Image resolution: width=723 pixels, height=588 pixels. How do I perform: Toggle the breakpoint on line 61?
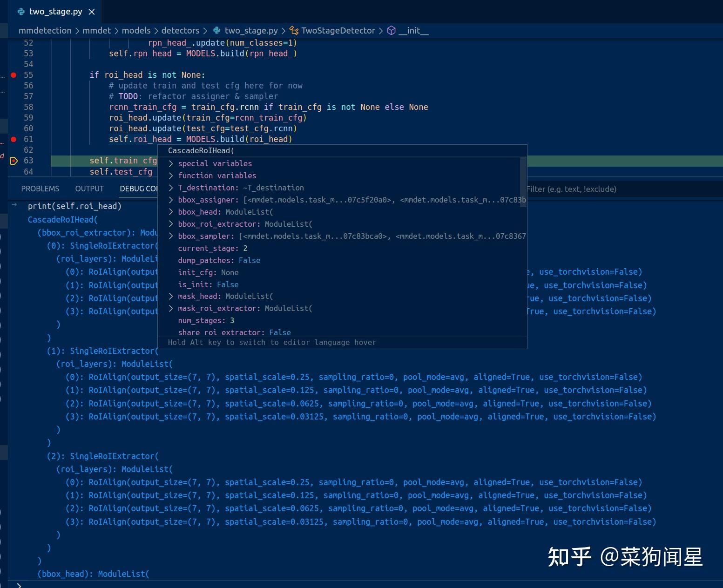pos(14,139)
